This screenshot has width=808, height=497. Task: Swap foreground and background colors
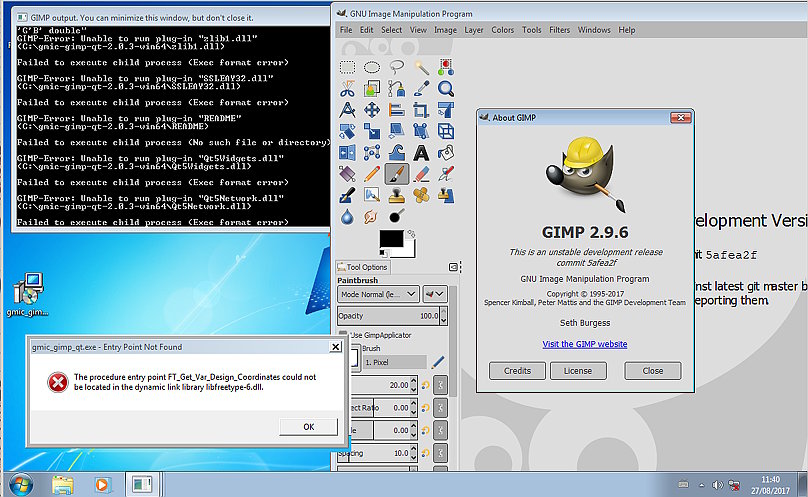(411, 234)
